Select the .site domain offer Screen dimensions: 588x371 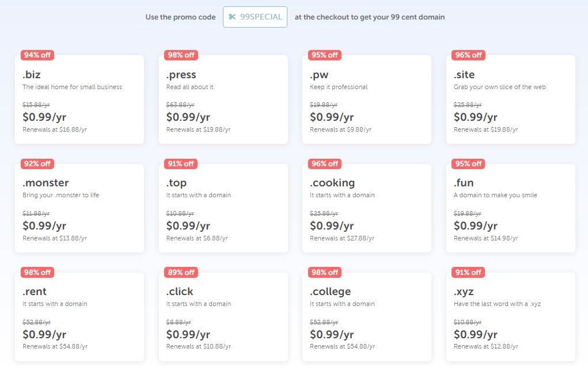(511, 99)
